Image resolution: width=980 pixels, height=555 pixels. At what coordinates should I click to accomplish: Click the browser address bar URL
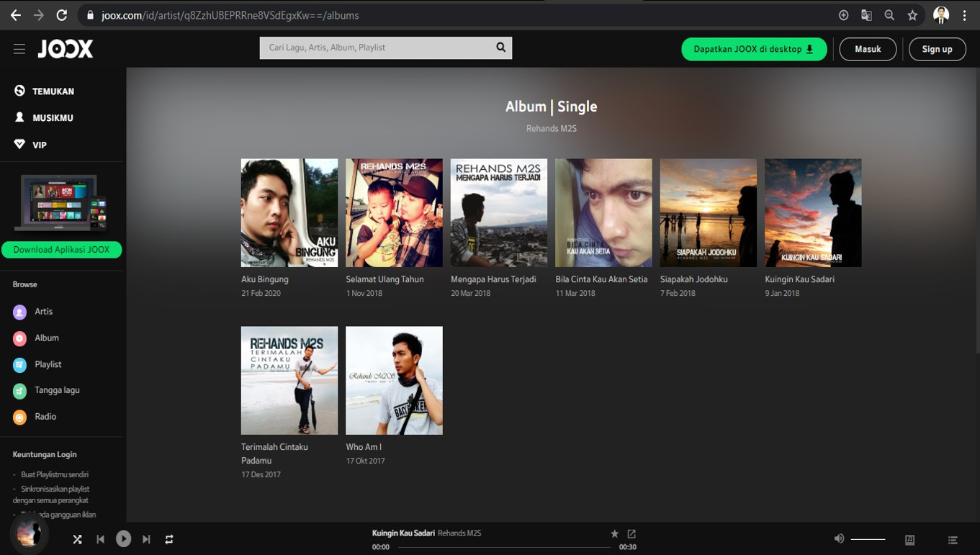(x=230, y=15)
